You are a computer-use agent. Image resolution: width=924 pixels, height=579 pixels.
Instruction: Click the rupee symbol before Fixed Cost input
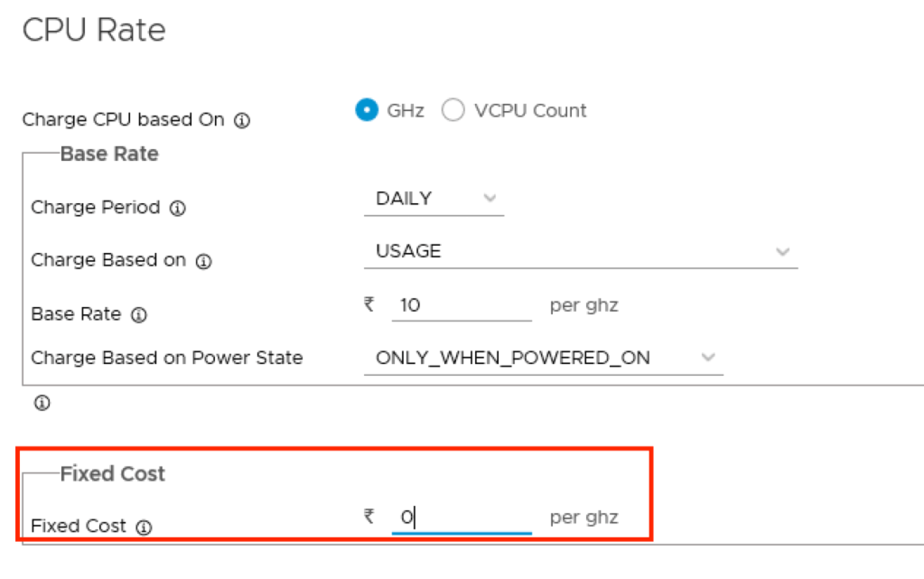click(x=369, y=517)
